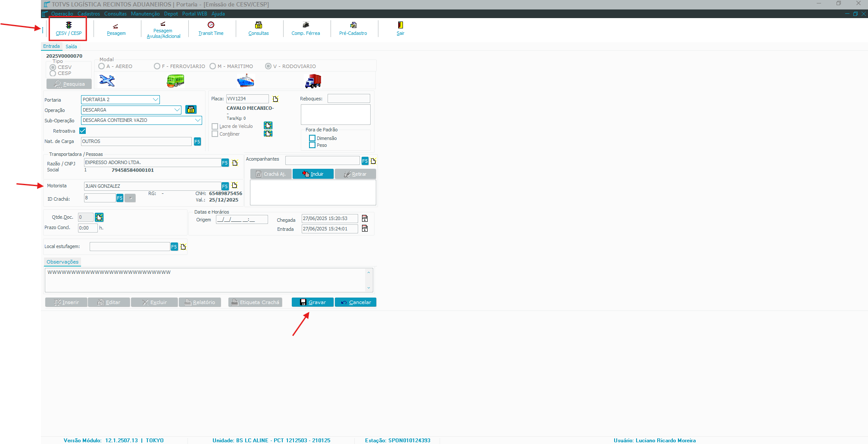This screenshot has width=868, height=444.
Task: Click new-record icon beside Acompanhantes
Action: point(374,161)
